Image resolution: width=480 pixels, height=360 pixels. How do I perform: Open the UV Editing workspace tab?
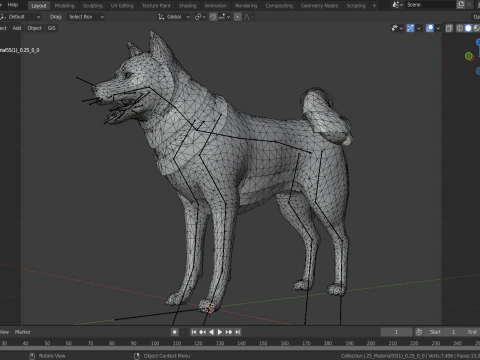coord(122,6)
